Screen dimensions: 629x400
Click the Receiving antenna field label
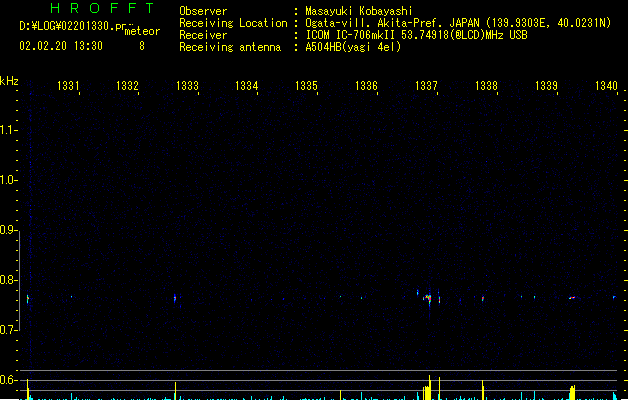click(x=230, y=47)
